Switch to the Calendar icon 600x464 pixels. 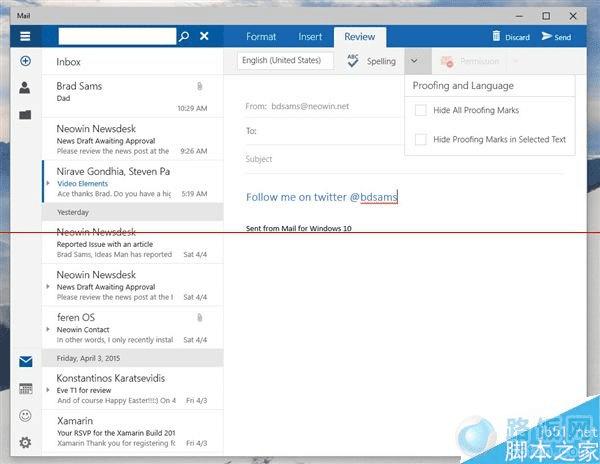[26, 389]
